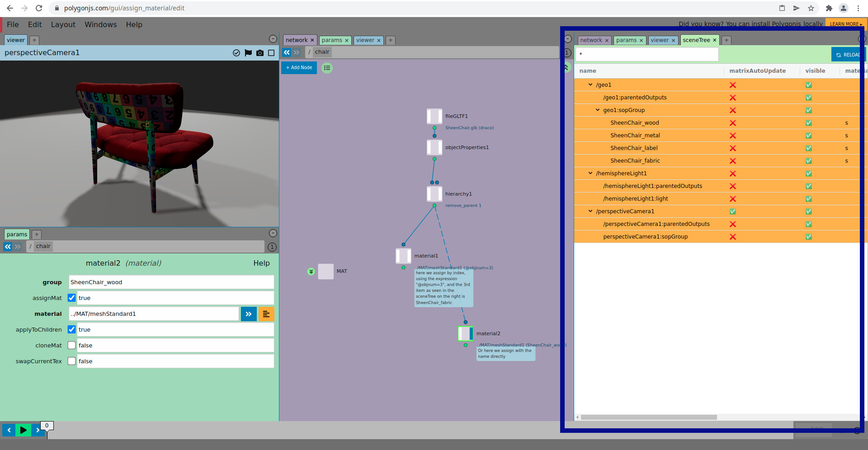This screenshot has width=868, height=450.
Task: Add a new tab in the middle network panel
Action: [391, 40]
